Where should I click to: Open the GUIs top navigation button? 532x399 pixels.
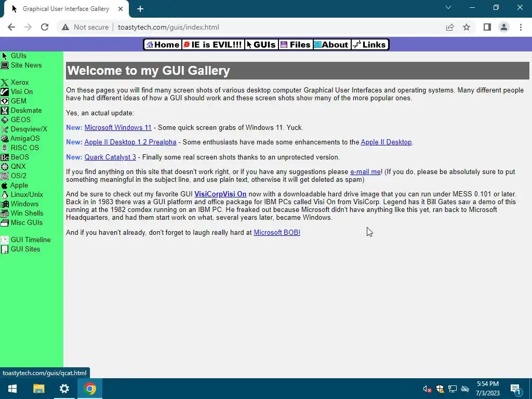click(x=261, y=45)
